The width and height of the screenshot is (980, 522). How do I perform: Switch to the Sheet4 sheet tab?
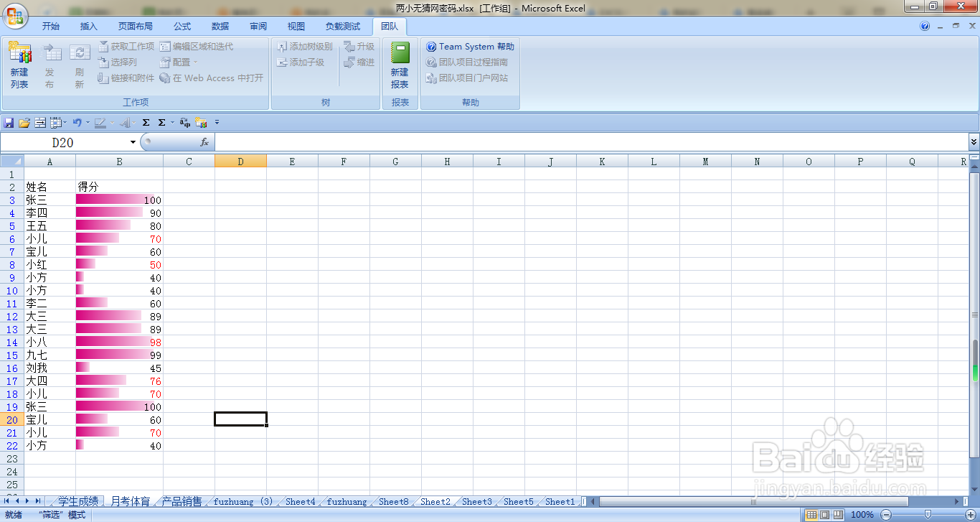click(x=301, y=501)
